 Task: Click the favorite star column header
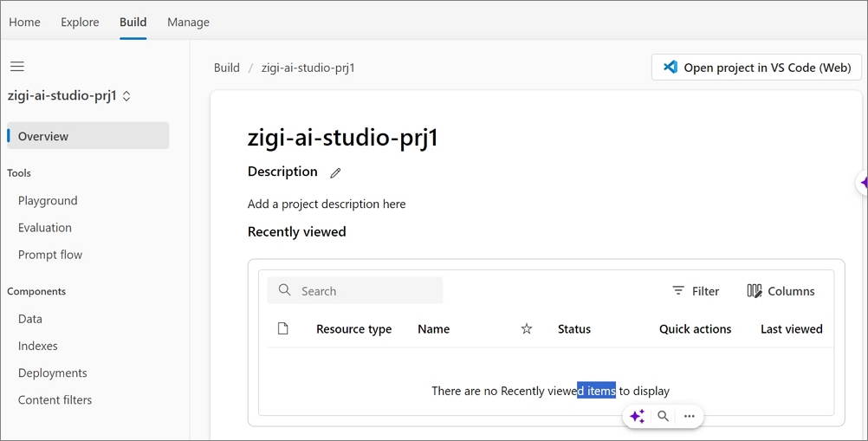pyautogui.click(x=527, y=328)
